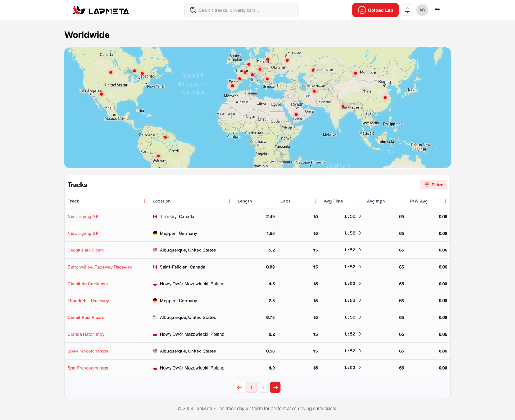This screenshot has width=515, height=420.
Task: Open Brands Hatch Indy link
Action: (x=86, y=334)
